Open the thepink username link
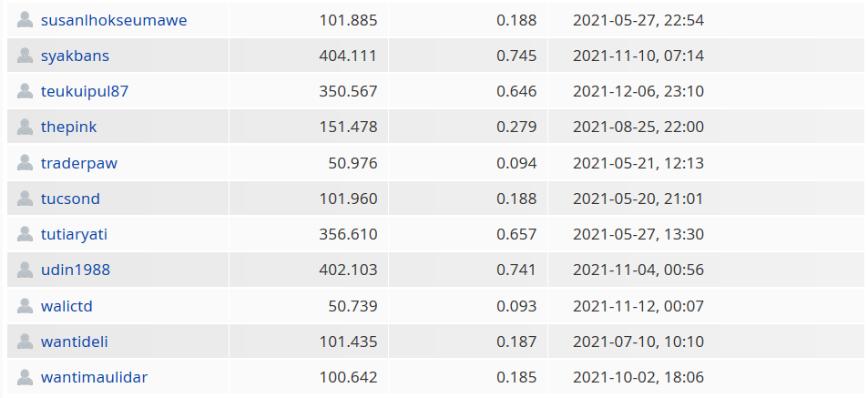This screenshot has width=868, height=398. coord(68,128)
